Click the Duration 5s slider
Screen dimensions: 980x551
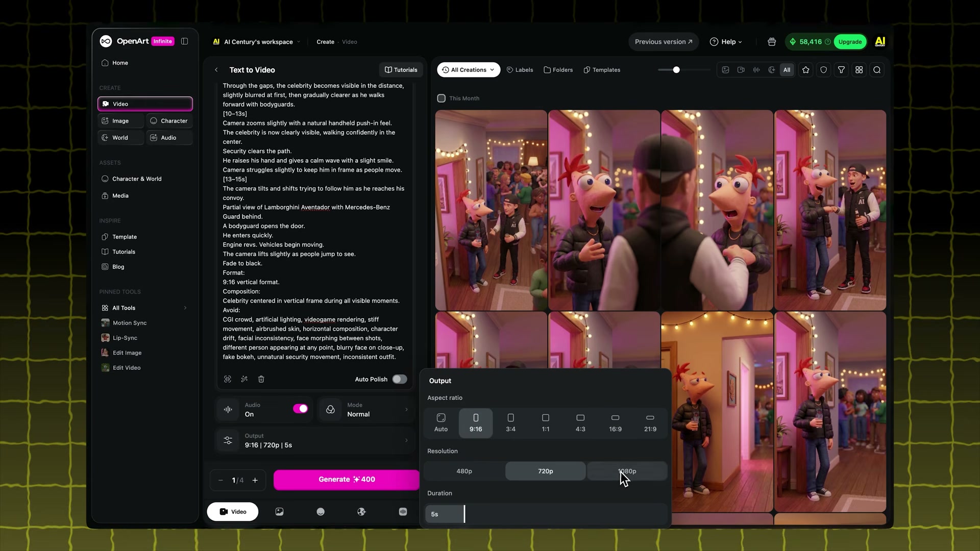pos(546,514)
